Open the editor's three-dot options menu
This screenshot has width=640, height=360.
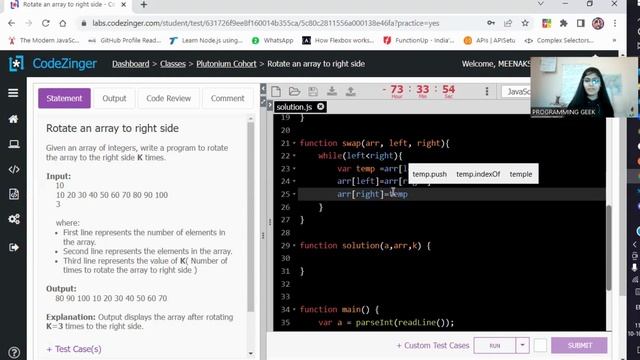(487, 91)
